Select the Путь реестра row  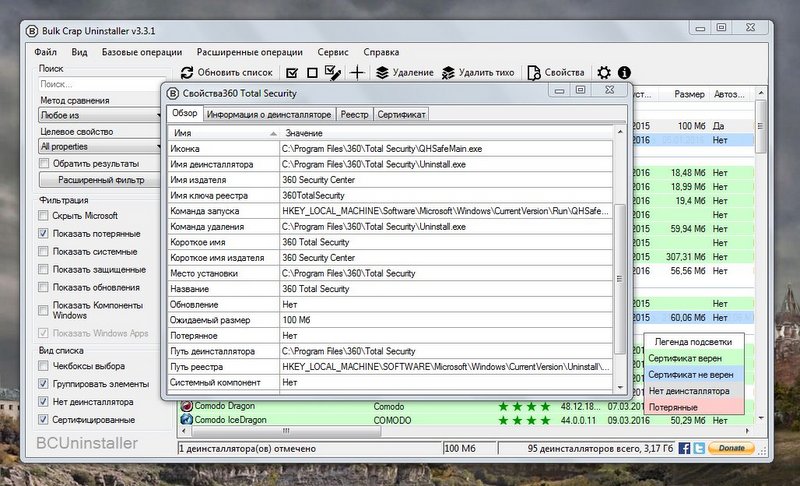(390, 367)
